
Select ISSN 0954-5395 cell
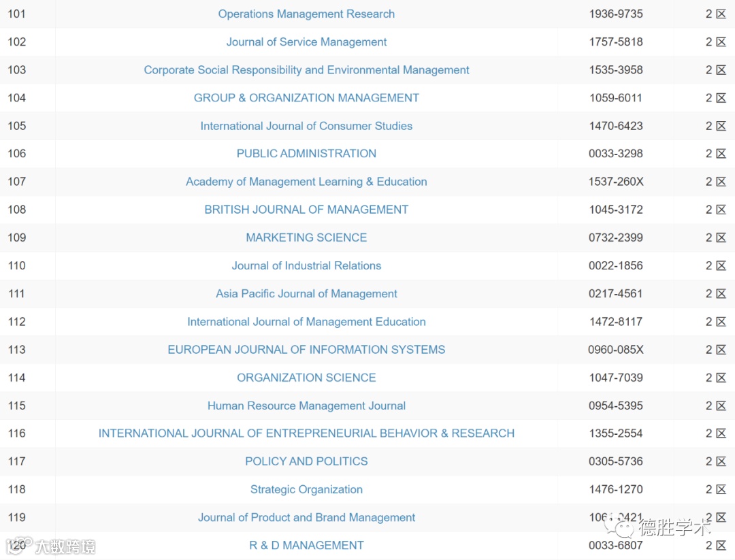[x=615, y=406]
